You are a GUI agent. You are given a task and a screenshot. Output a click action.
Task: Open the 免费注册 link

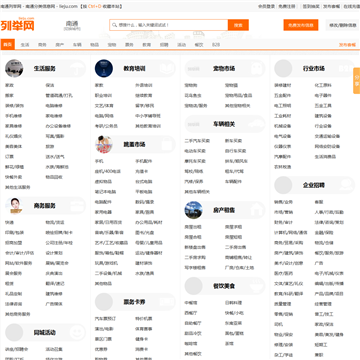tap(287, 6)
